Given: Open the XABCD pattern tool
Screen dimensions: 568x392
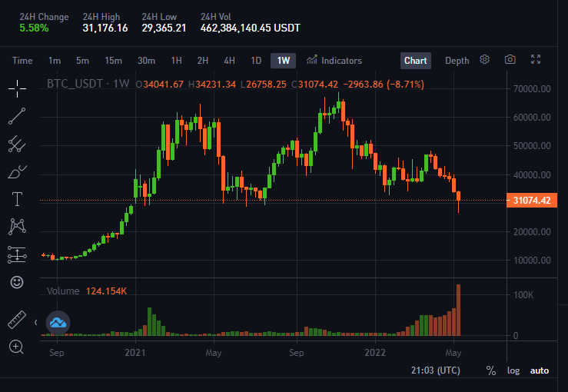Looking at the screenshot, I should 17,227.
